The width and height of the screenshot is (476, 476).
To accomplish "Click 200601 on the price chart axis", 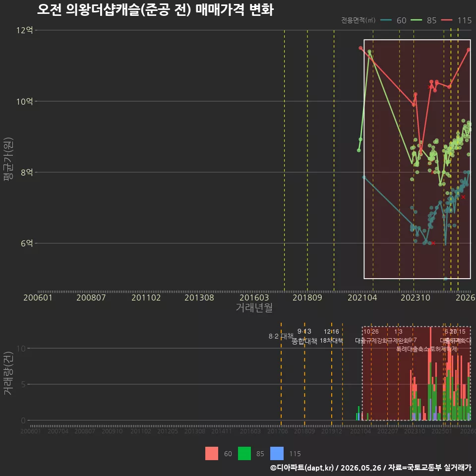I will coord(38,297).
